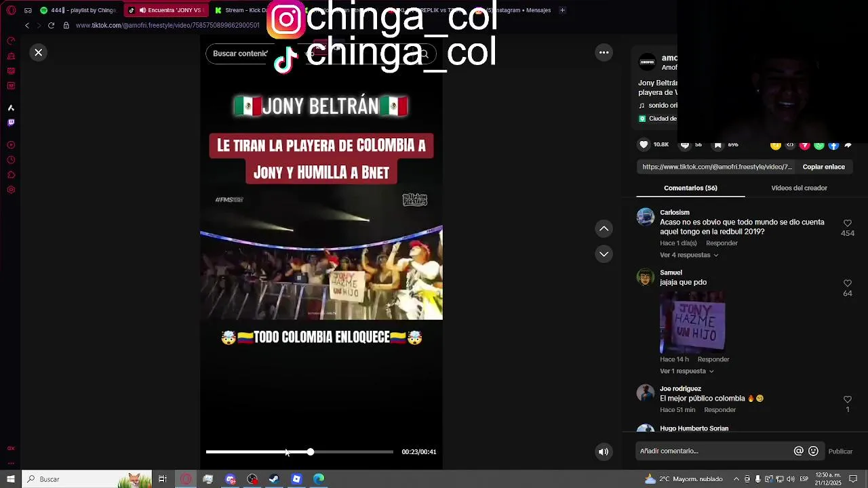Save video with the bookmark icon
Screen dimensions: 868x488
pos(718,144)
